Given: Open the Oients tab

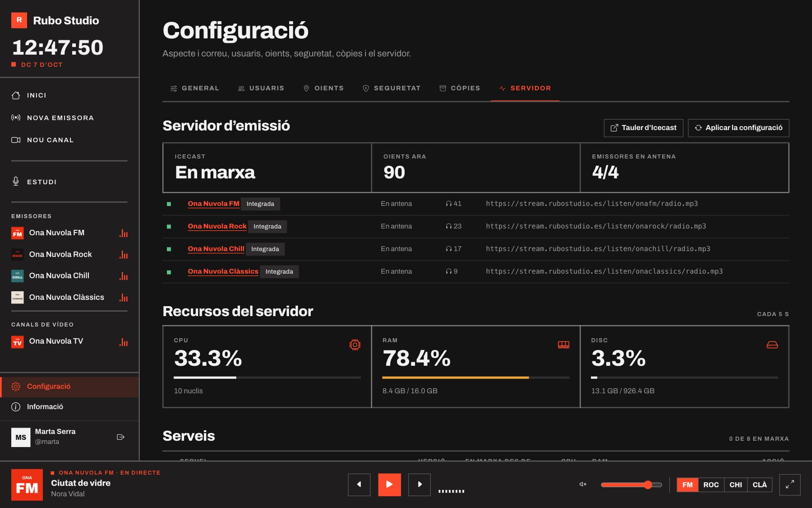Looking at the screenshot, I should 323,88.
